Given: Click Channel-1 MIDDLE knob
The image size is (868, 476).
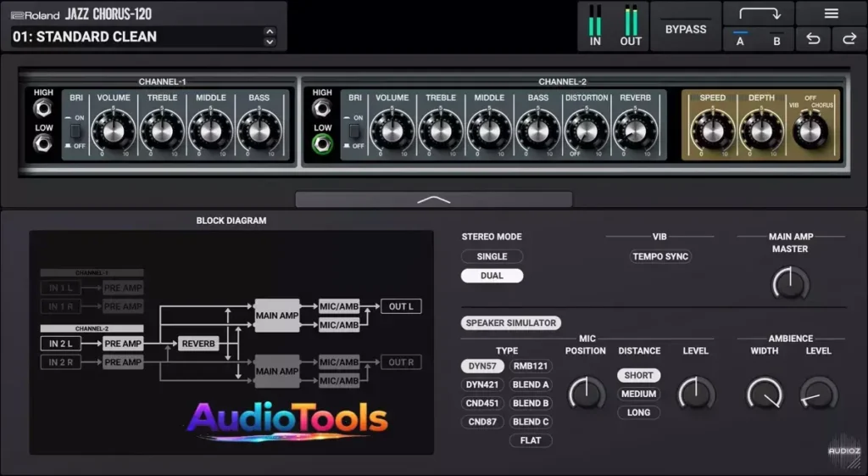Looking at the screenshot, I should click(210, 131).
